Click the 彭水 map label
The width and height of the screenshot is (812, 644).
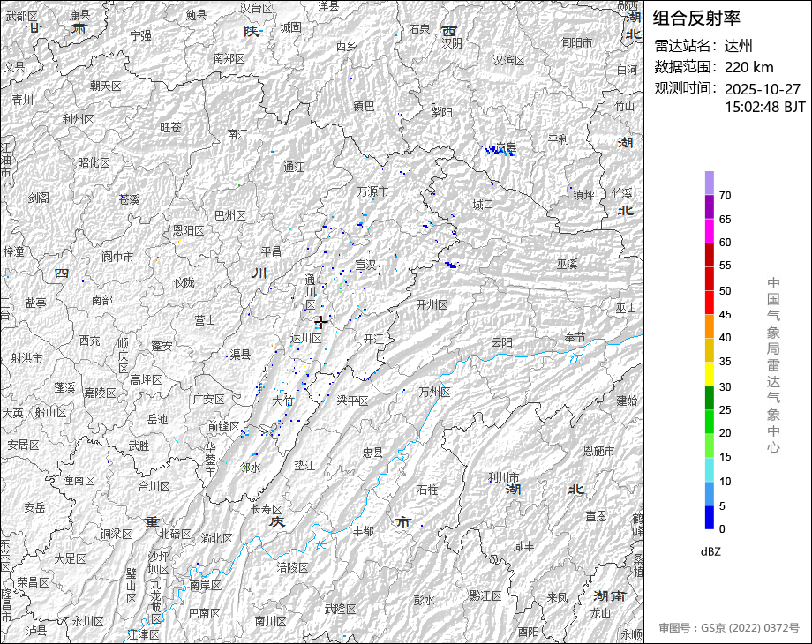pos(424,600)
